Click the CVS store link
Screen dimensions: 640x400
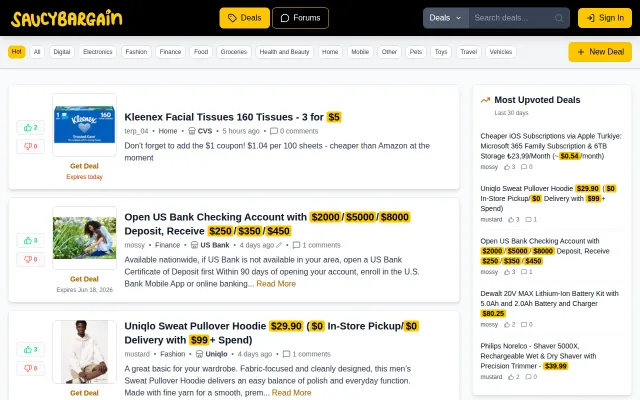coord(200,131)
